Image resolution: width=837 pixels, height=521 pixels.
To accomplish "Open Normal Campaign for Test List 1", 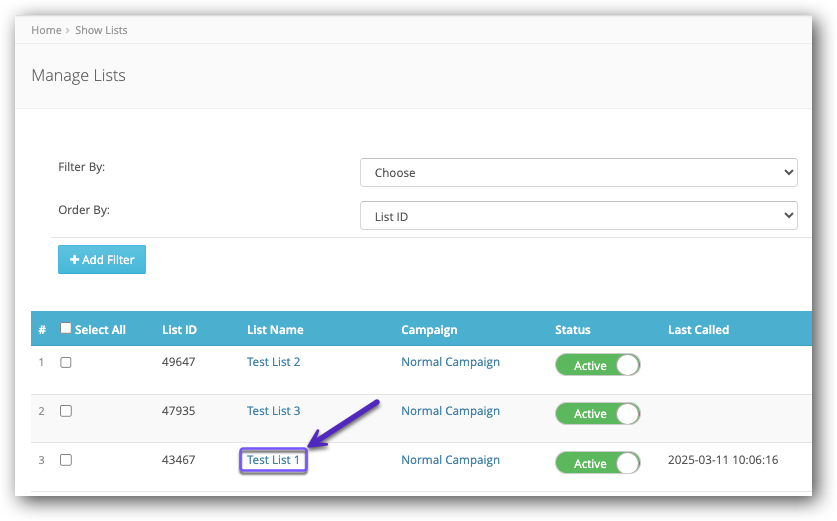I will point(450,460).
